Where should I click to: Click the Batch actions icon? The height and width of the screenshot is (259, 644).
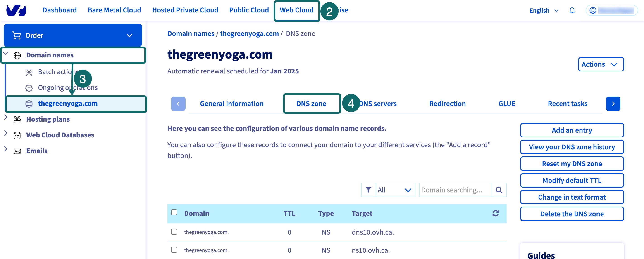(x=29, y=72)
